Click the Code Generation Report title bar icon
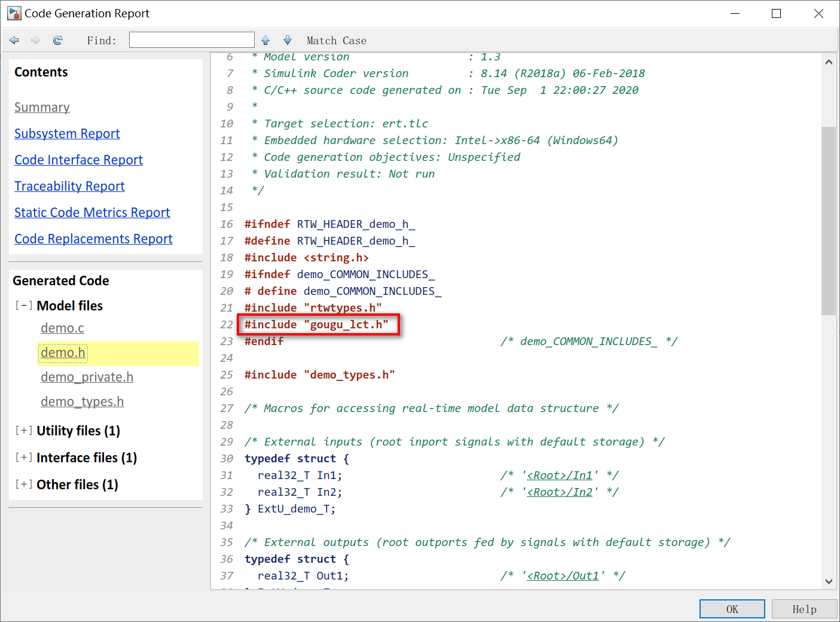Screen dimensions: 840x622 (13, 13)
